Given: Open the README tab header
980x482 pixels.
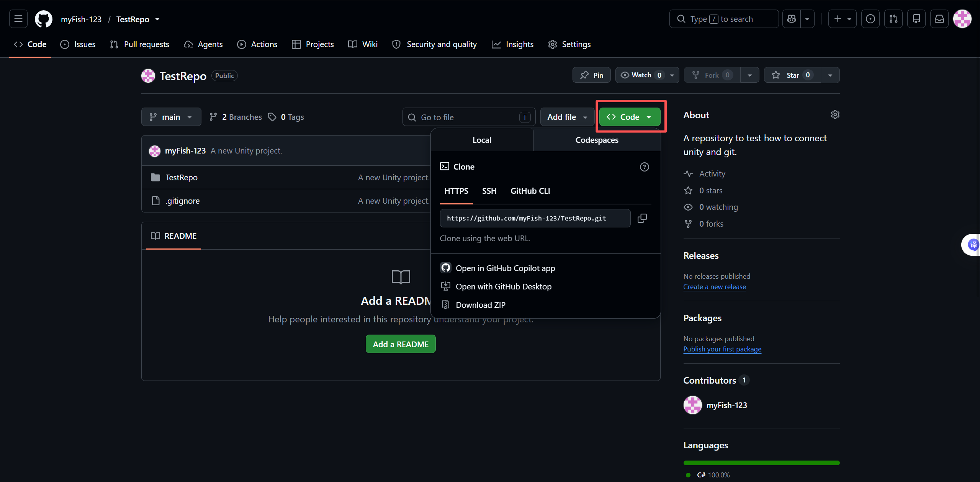Looking at the screenshot, I should pos(173,236).
